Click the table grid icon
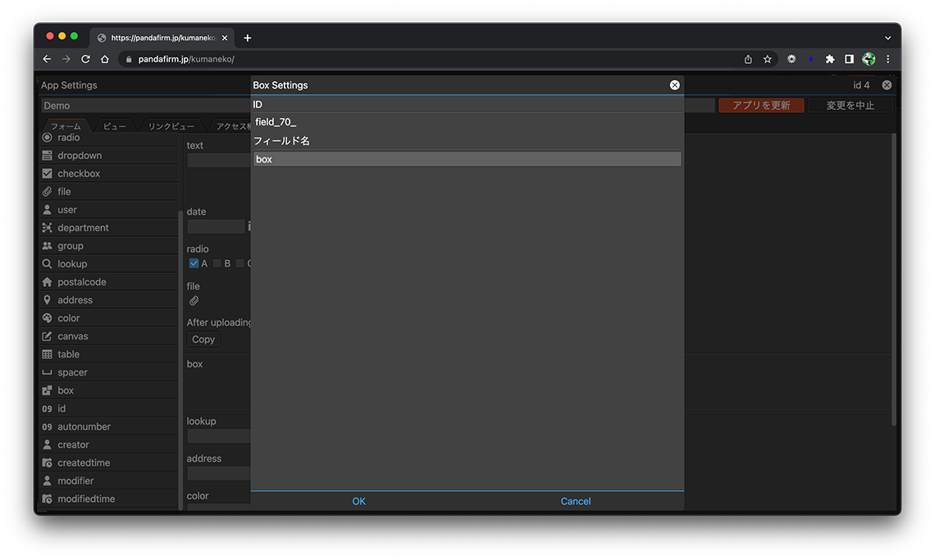The height and width of the screenshot is (560, 935). click(47, 354)
